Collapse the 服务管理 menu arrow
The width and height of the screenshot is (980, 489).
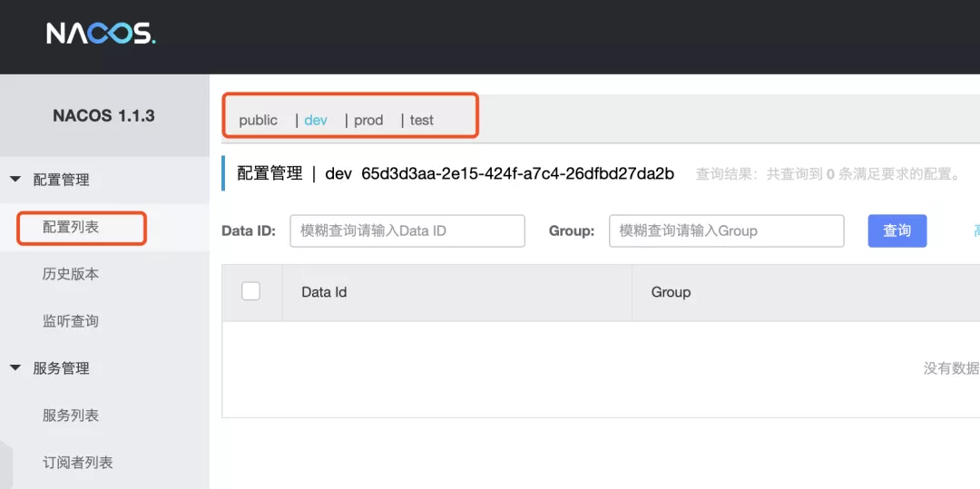pos(15,367)
